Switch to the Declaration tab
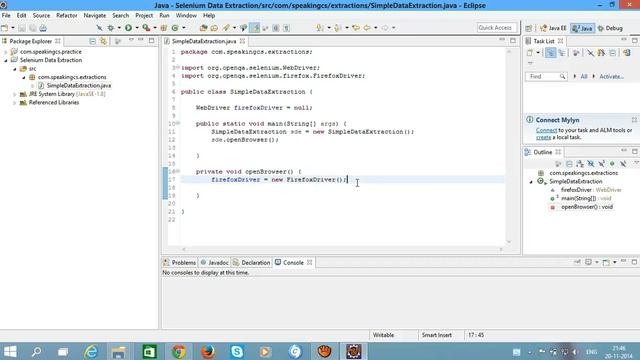This screenshot has width=640, height=360. coord(251,262)
